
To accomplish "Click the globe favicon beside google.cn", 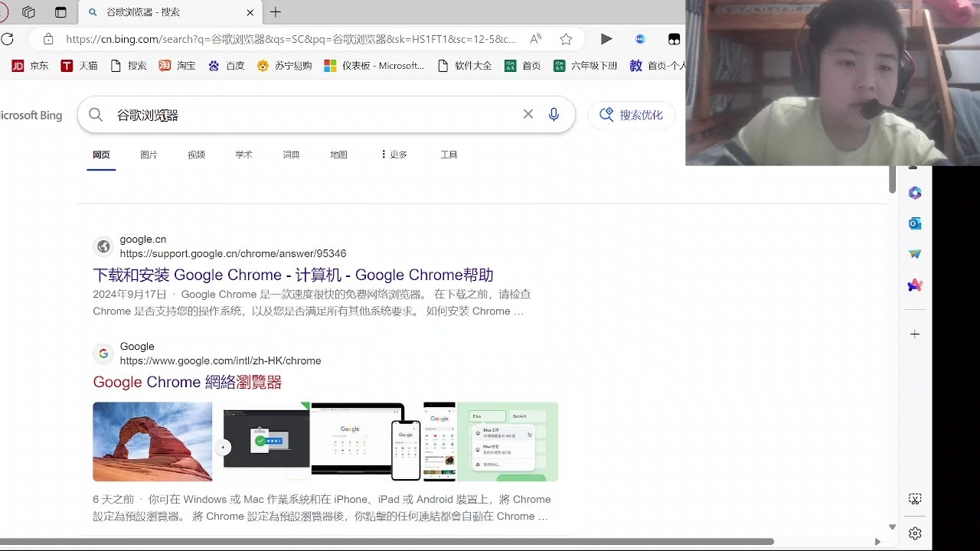I will [x=103, y=246].
